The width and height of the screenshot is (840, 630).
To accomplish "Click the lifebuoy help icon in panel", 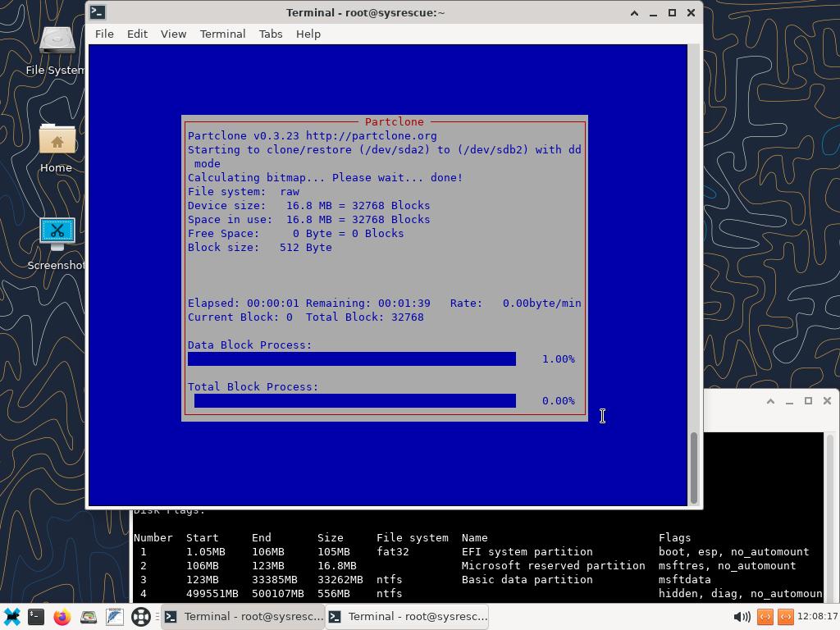I will 141,617.
